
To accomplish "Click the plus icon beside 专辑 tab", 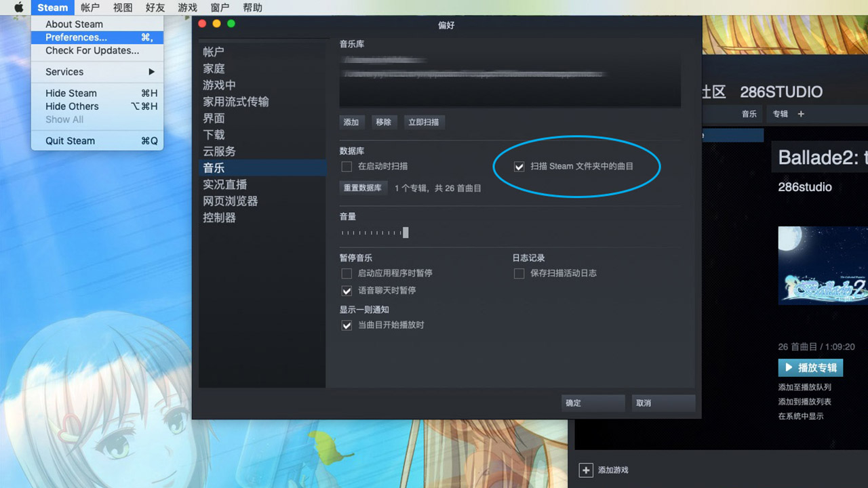I will tap(800, 115).
